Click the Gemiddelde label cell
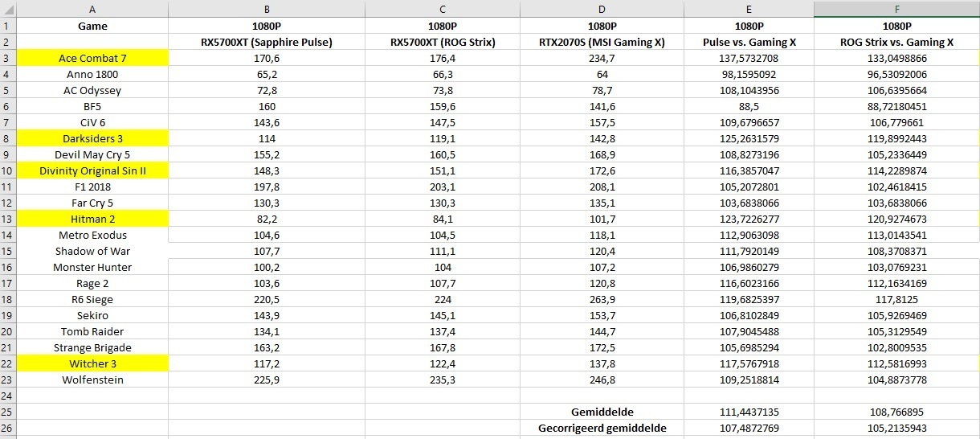Screen dimensions: 980x439 602,412
